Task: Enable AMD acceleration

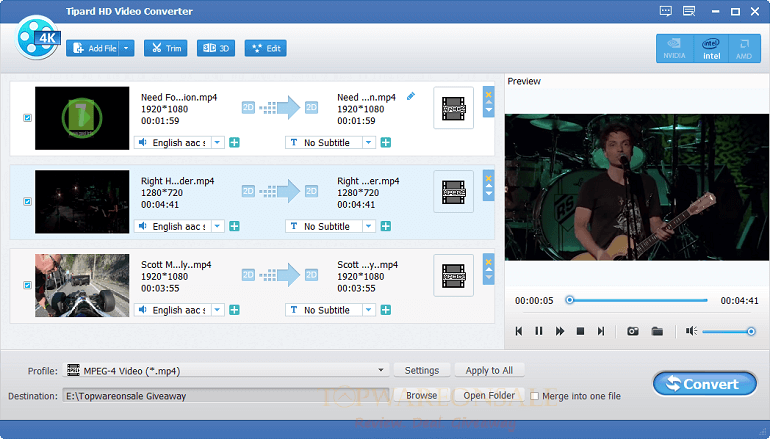Action: click(x=744, y=49)
